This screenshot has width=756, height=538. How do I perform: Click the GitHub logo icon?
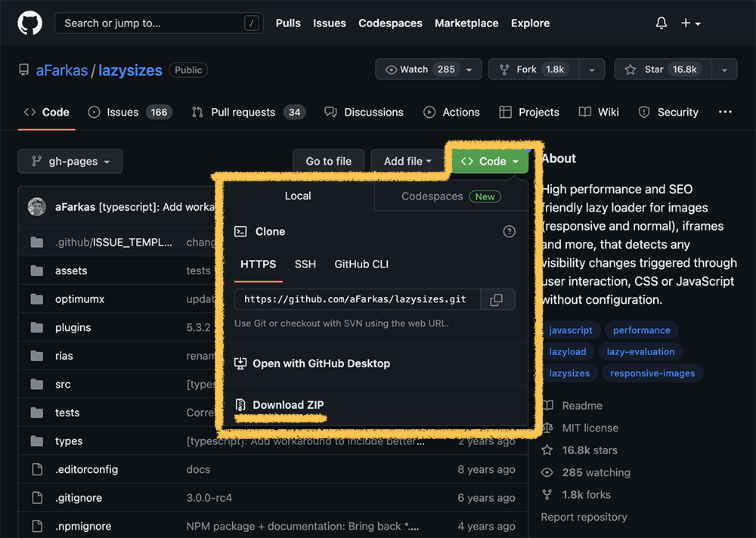coord(30,23)
